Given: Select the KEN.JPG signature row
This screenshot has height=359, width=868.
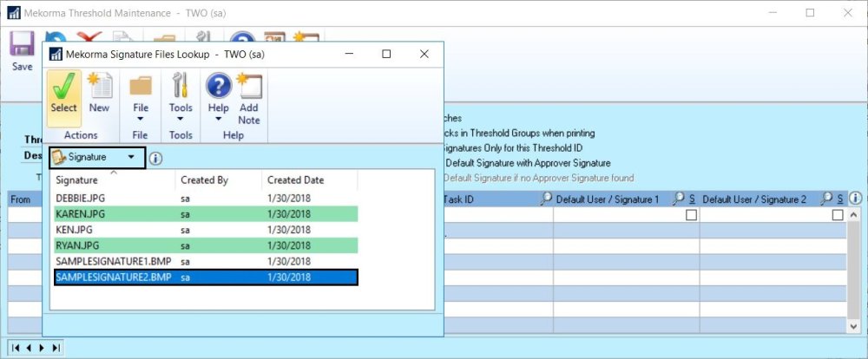Looking at the screenshot, I should (206, 230).
